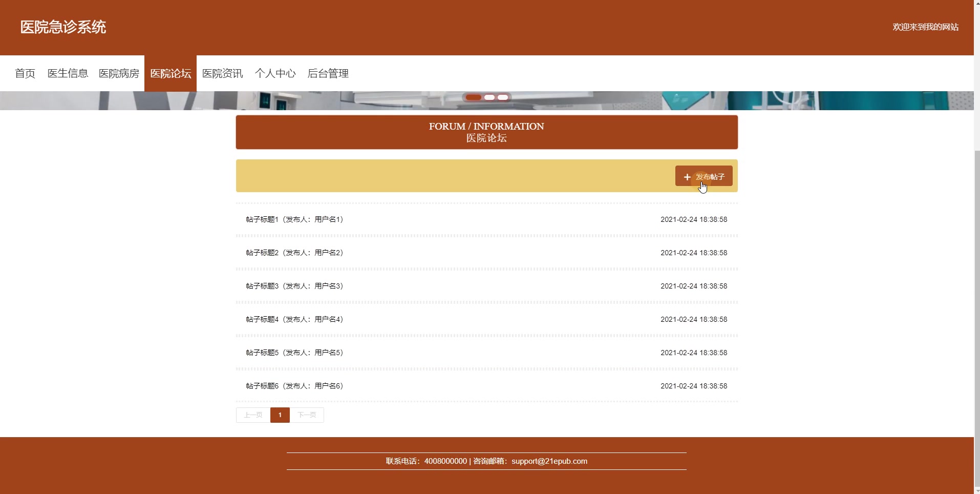Open the 首页 navigation item
Screen dimensions: 980x494
click(25, 73)
